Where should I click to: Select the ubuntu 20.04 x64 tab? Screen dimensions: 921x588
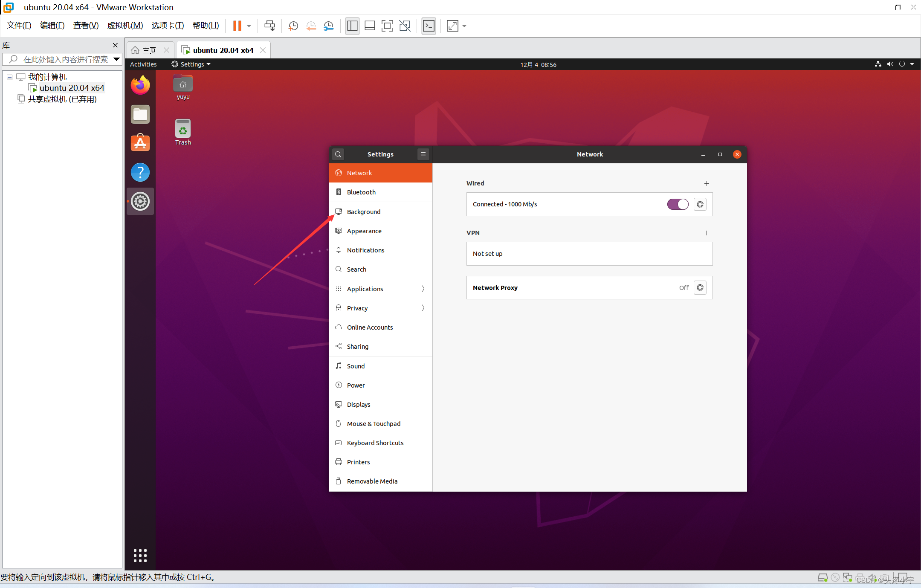223,50
